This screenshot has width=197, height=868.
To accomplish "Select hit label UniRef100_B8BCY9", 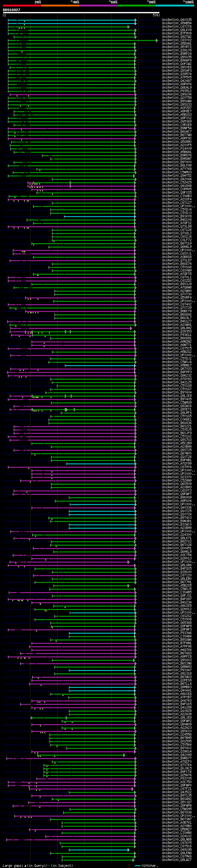I will (177, 311).
